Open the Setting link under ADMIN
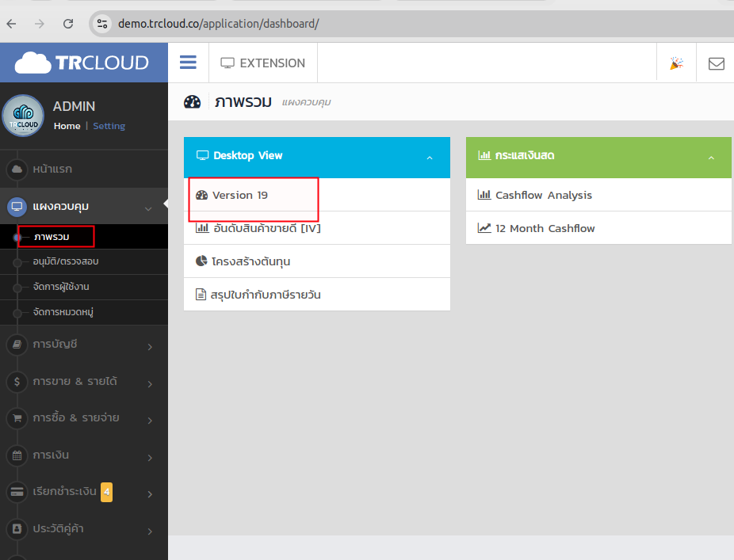 [x=109, y=126]
